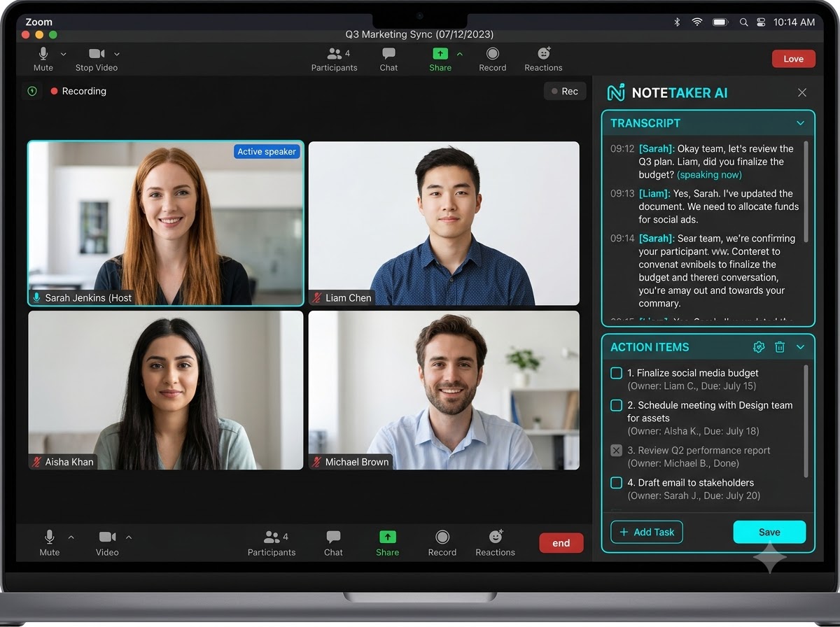Open audio caret beside bottom Mute
Viewport: 840px width, 627px height.
point(71,537)
